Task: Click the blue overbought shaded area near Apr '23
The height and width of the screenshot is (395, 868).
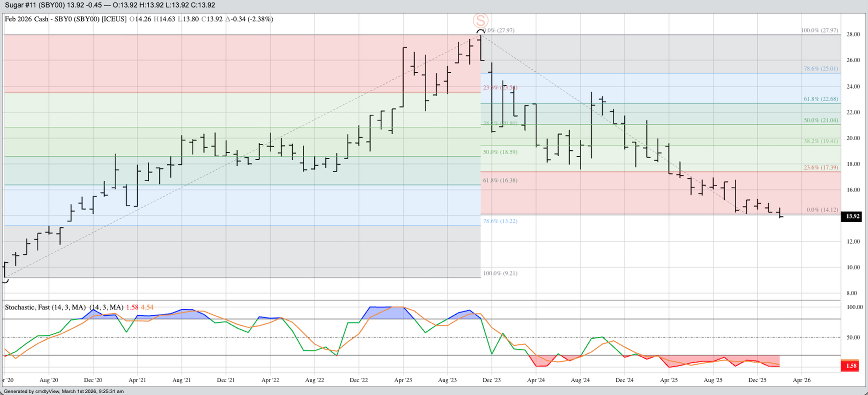Action: click(x=387, y=311)
